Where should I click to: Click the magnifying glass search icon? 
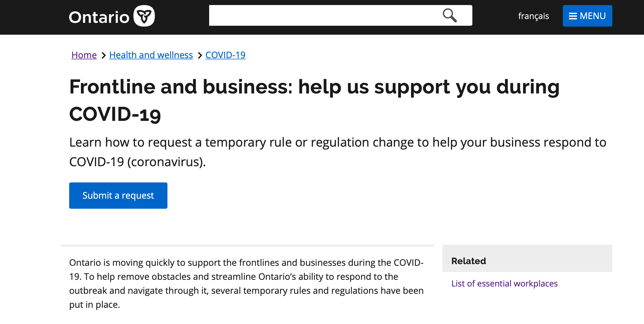point(450,15)
